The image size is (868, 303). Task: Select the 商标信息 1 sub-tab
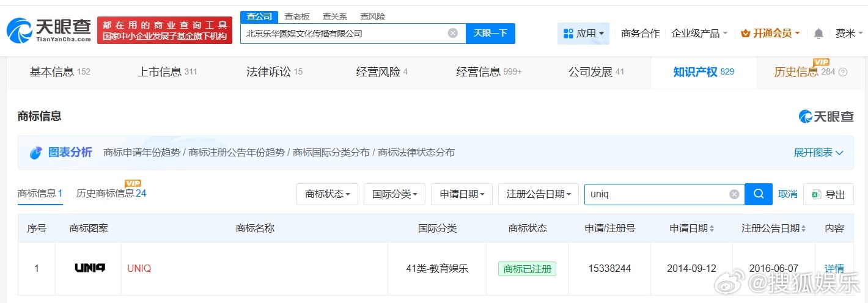point(40,194)
